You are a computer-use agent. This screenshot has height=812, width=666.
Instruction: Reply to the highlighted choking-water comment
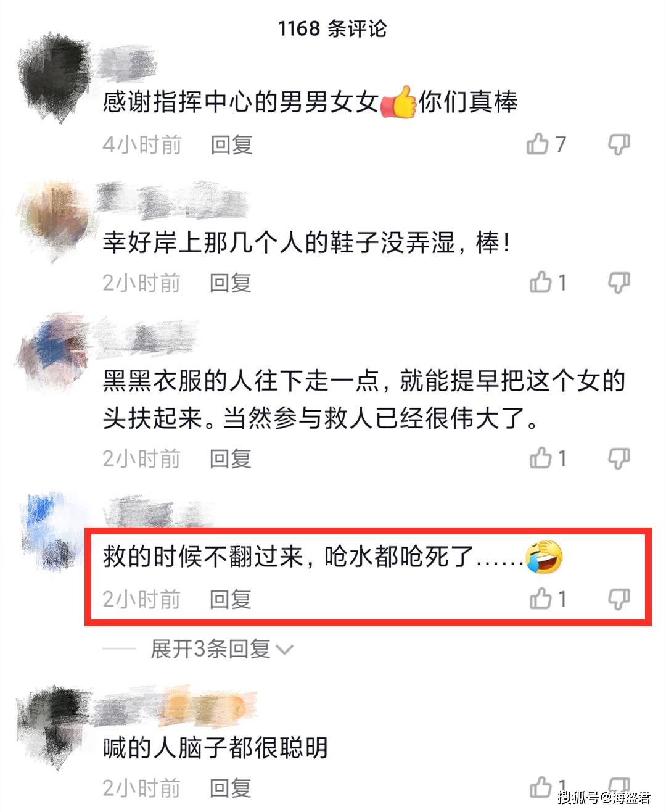click(230, 599)
